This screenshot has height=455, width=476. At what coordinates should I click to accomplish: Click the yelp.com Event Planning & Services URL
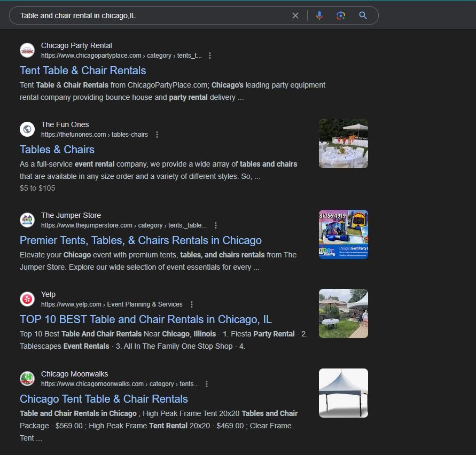112,304
